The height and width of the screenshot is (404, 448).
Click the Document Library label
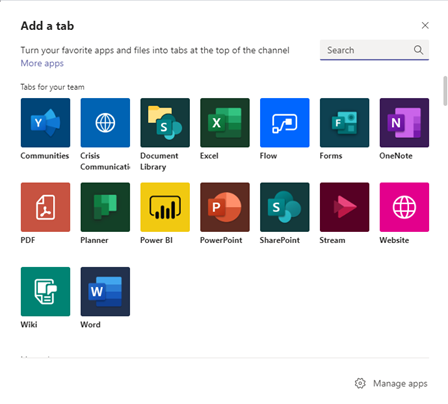[x=159, y=161]
